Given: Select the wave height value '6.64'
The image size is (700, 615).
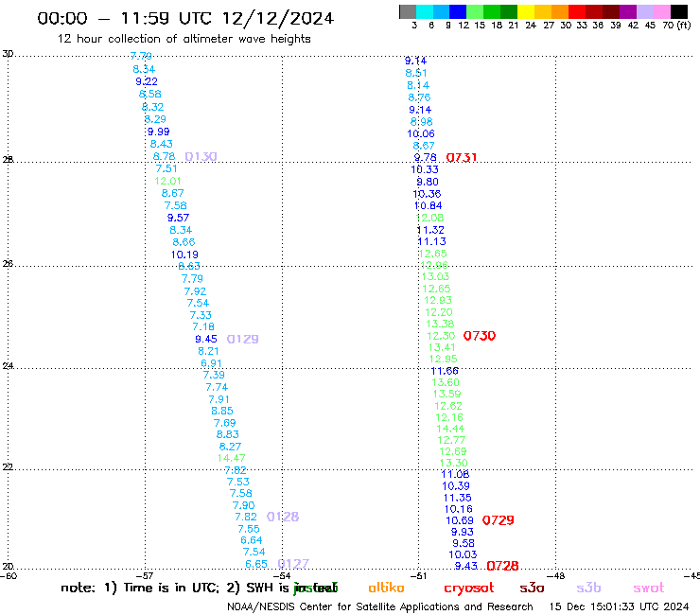Looking at the screenshot, I should point(252,540).
